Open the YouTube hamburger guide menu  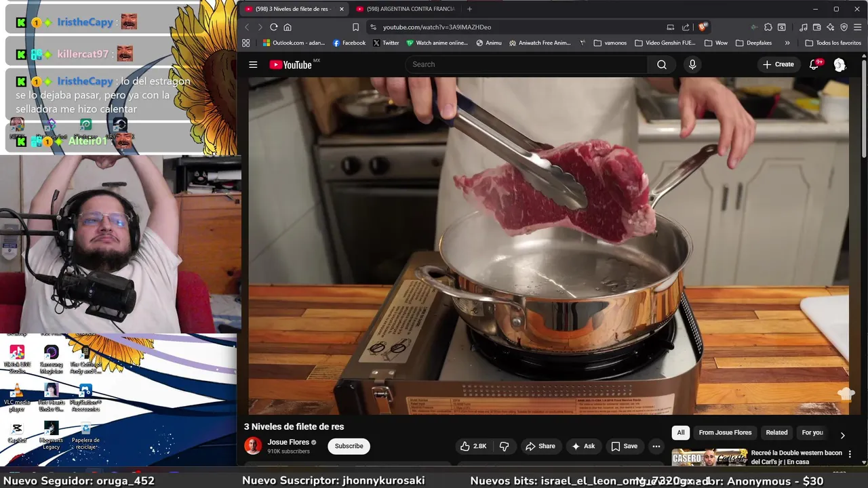[x=253, y=64]
